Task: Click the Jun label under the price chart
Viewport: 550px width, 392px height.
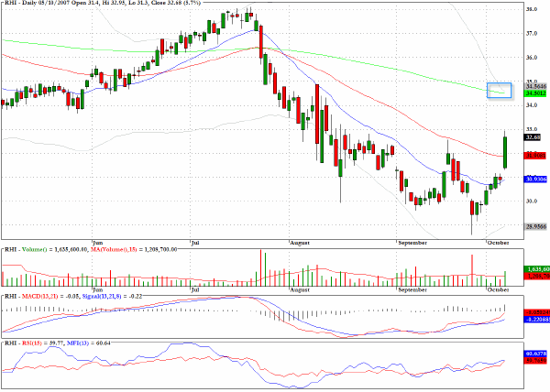Action: [x=98, y=243]
